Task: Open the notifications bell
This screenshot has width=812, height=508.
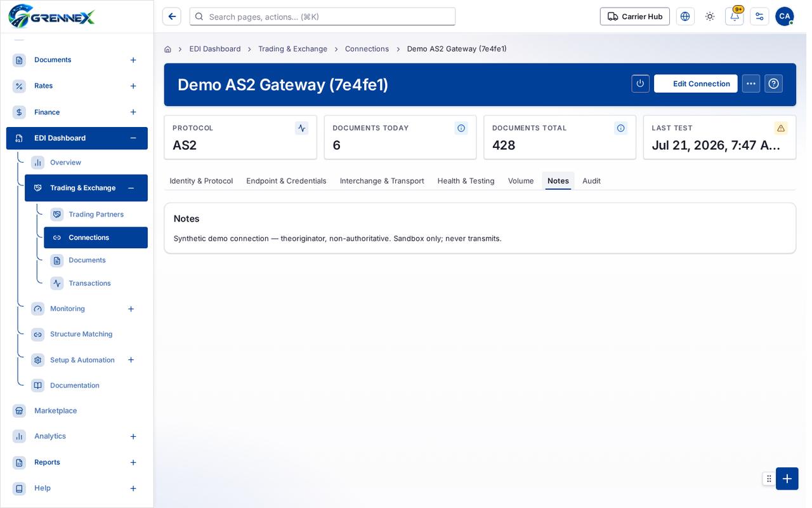Action: (x=735, y=17)
